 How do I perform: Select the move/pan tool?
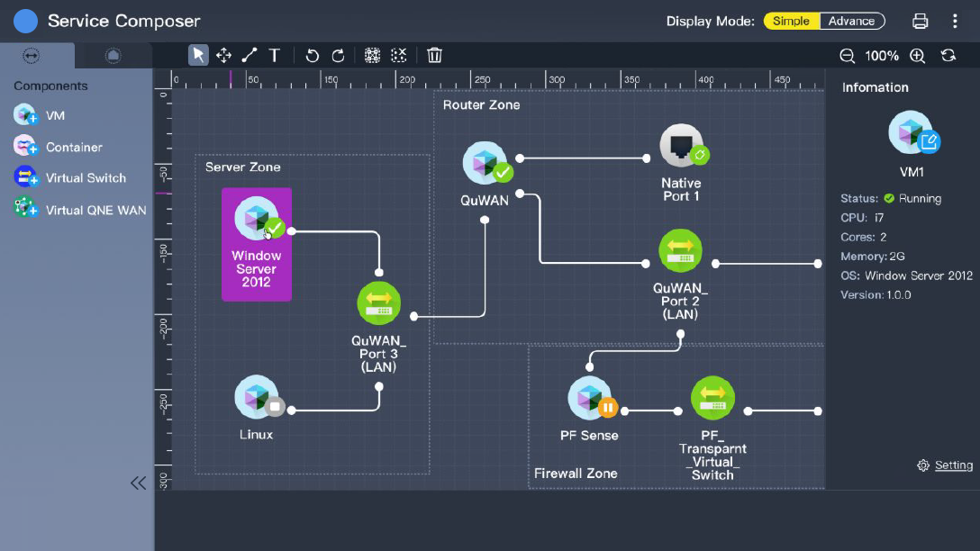pos(223,56)
